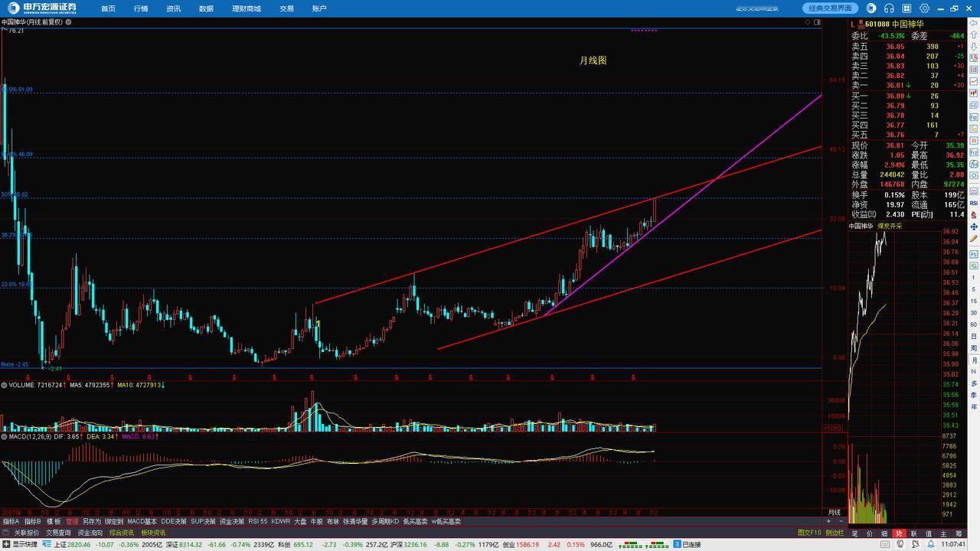Click the up arrow icon in right sidebar
This screenshot has width=980, height=551.
pyautogui.click(x=974, y=34)
